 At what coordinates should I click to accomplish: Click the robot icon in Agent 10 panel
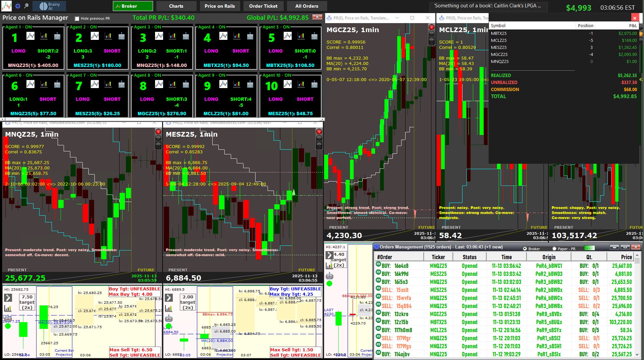click(314, 84)
